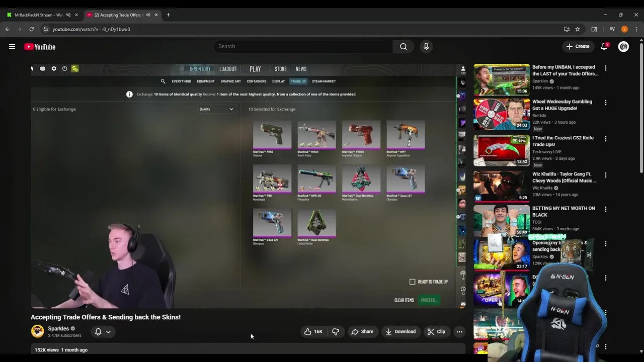Click the install app icon in address bar
The width and height of the screenshot is (644, 362).
pyautogui.click(x=567, y=29)
